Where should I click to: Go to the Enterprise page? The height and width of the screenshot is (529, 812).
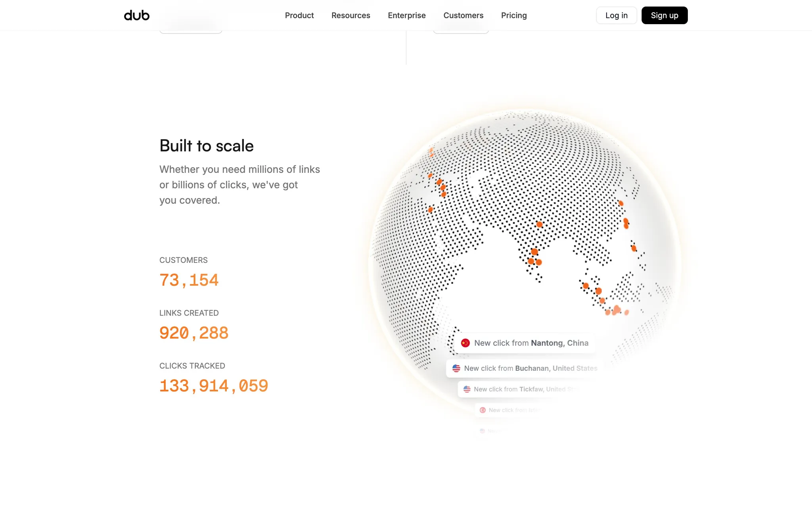pos(407,15)
